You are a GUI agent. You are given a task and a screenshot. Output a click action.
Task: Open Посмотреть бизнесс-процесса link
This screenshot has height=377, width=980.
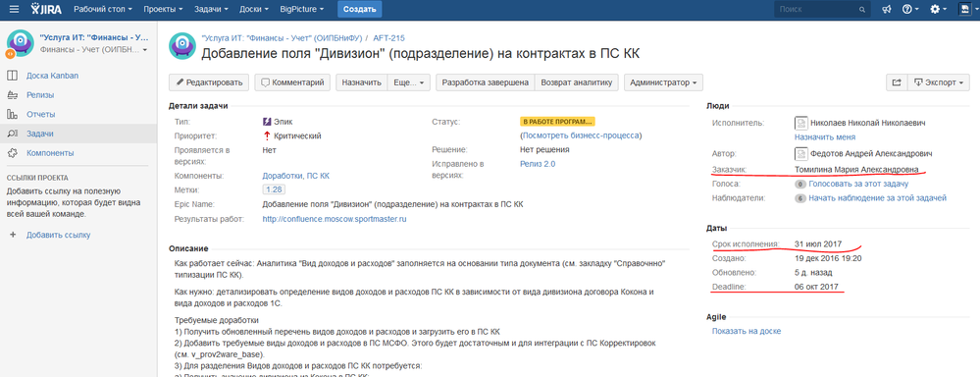582,135
